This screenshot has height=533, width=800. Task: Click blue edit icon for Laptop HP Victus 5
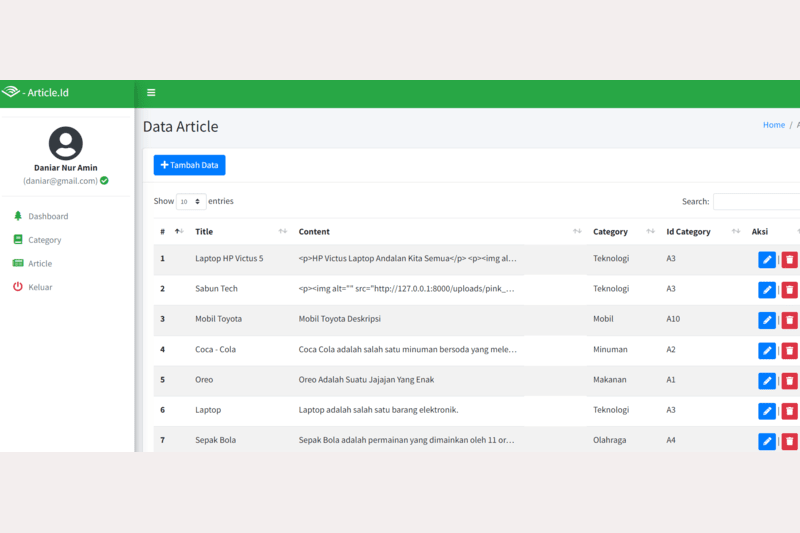tap(767, 260)
